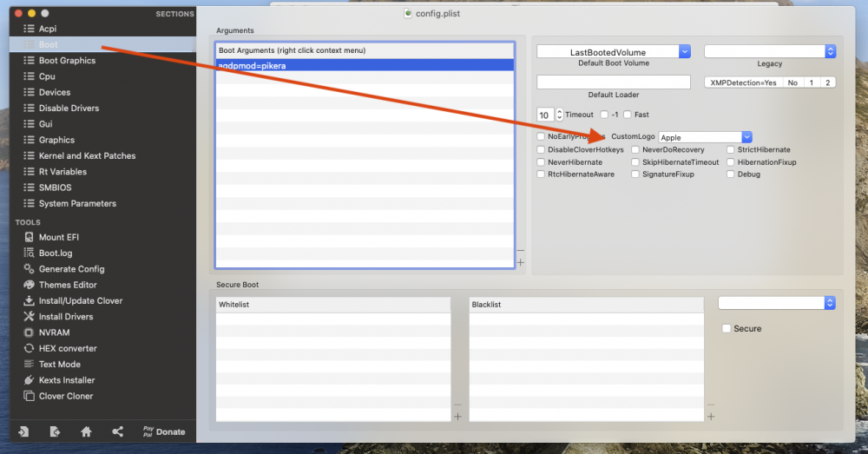Click the Boot.log tool icon
Viewport: 868px width, 454px height.
[x=29, y=253]
